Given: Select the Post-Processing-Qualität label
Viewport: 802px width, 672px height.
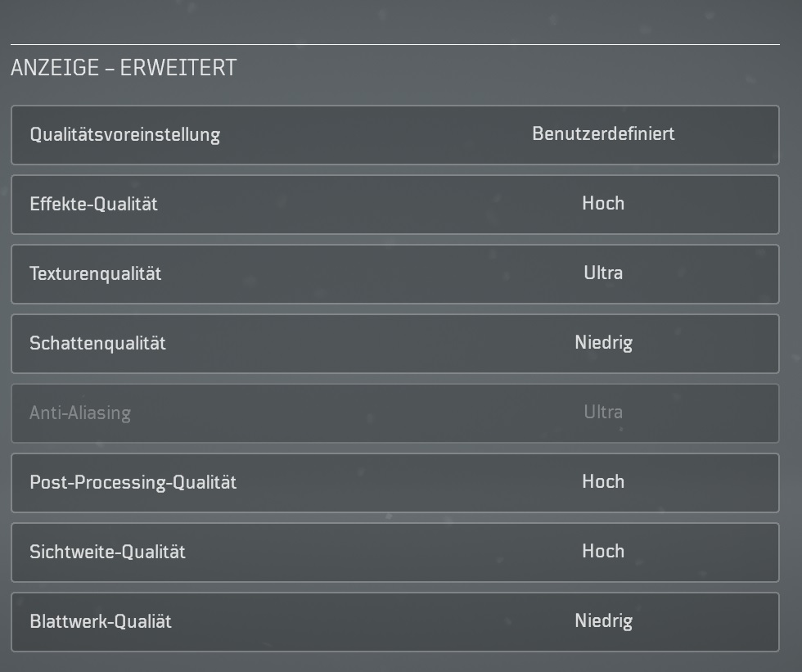Looking at the screenshot, I should [x=133, y=482].
